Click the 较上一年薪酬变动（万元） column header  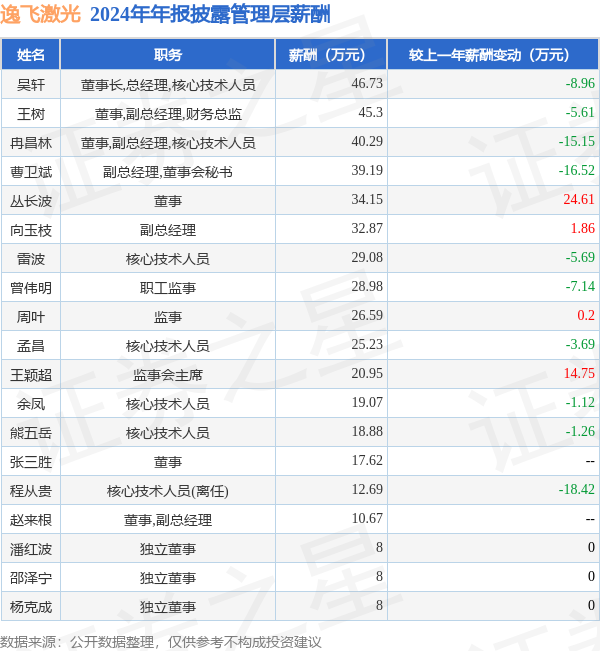tap(493, 55)
